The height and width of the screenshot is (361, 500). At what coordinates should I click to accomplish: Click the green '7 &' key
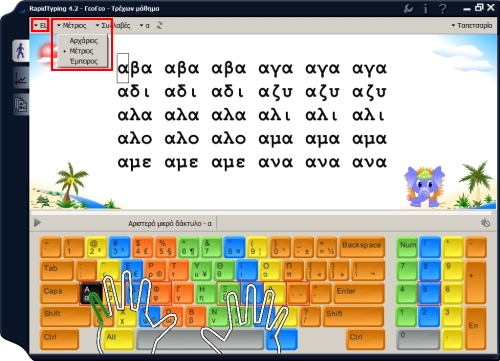[x=211, y=247]
